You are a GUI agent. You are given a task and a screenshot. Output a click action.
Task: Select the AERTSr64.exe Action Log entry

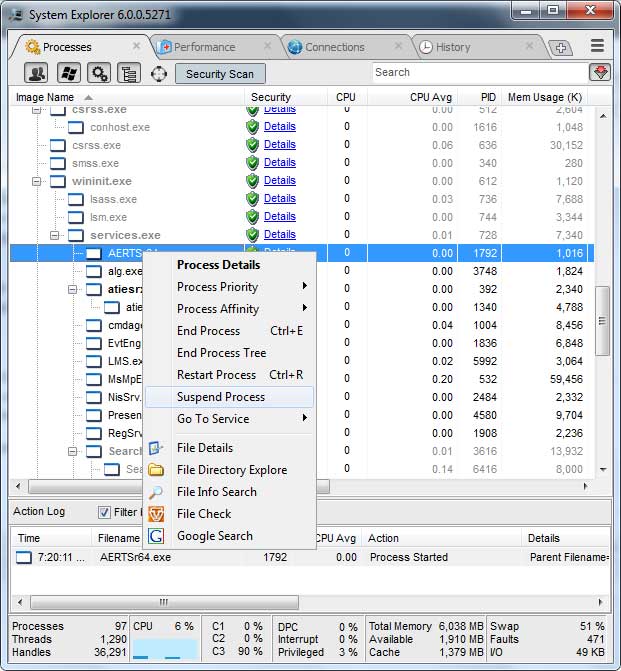point(310,557)
